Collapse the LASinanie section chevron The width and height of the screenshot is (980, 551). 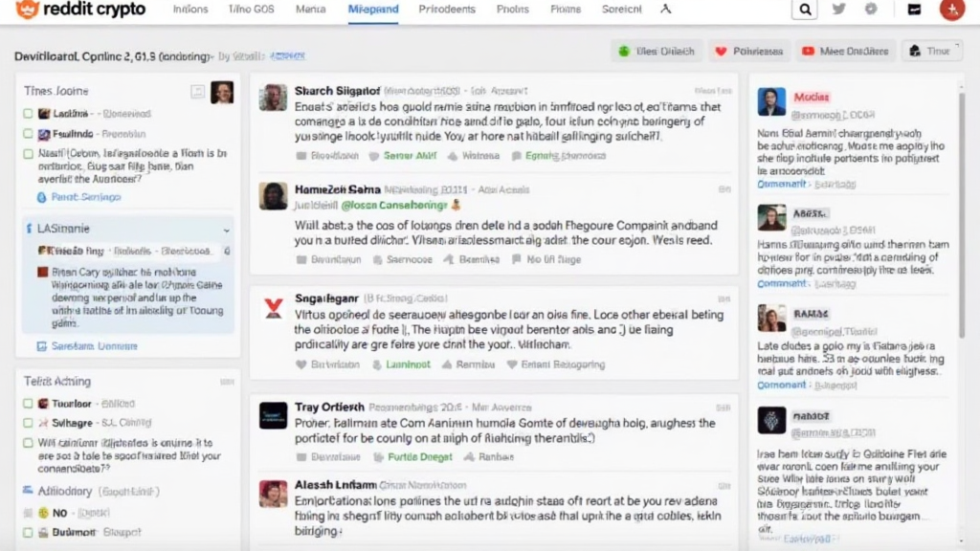pos(227,231)
